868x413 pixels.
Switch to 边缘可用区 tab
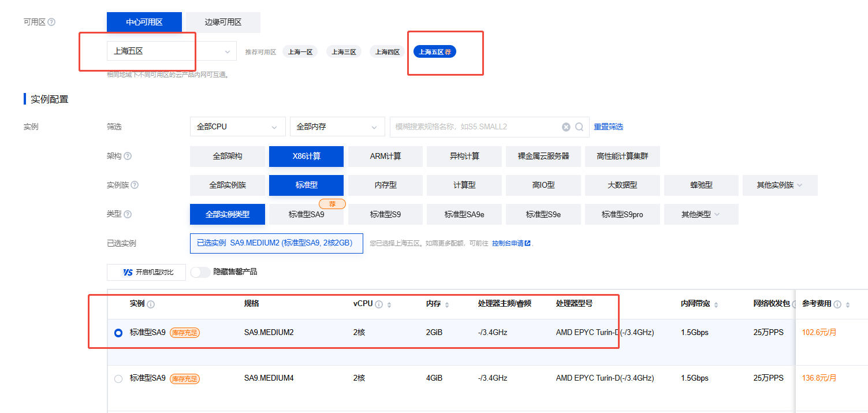pos(223,22)
